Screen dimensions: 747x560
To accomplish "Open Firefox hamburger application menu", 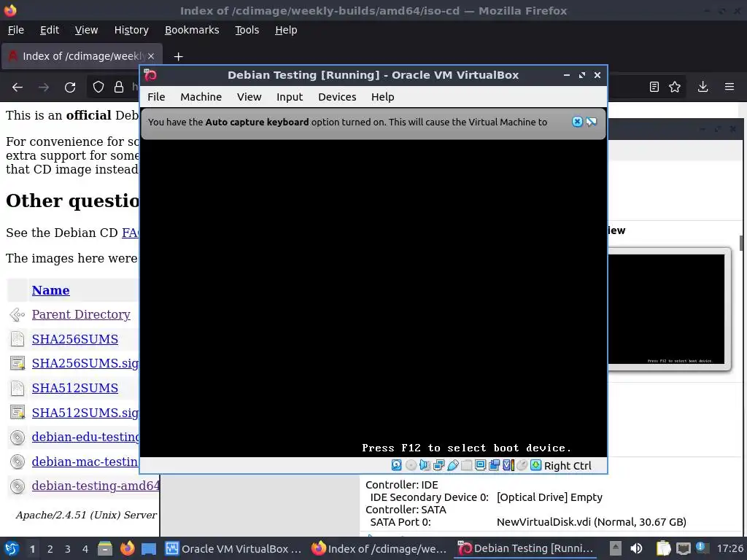I will (729, 87).
